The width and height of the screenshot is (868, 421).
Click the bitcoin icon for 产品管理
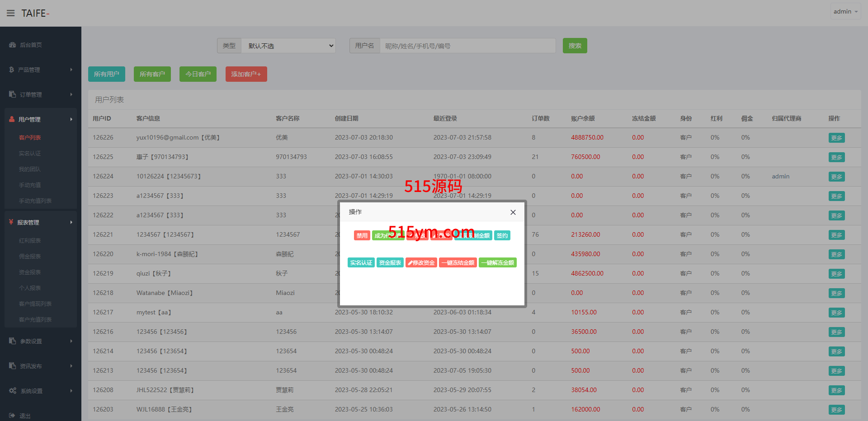coord(12,70)
